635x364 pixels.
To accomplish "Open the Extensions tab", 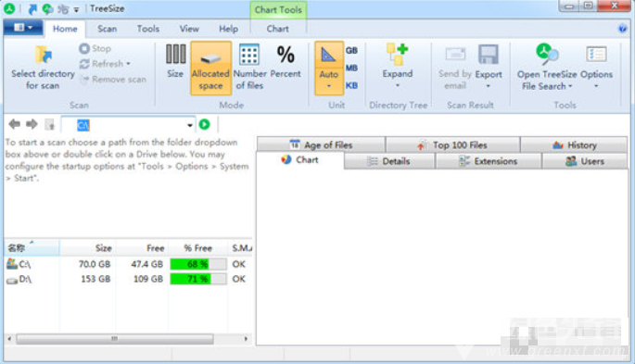I will 488,161.
